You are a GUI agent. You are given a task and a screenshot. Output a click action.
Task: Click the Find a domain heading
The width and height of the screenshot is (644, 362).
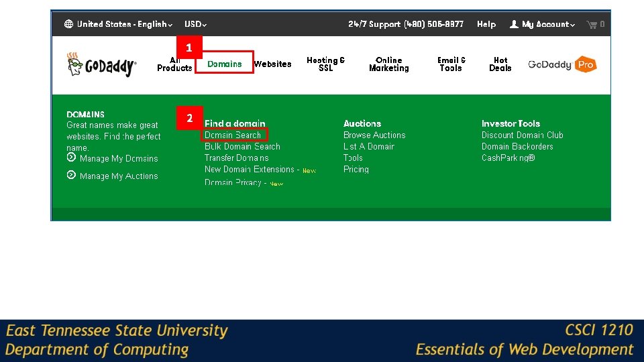[x=235, y=123]
